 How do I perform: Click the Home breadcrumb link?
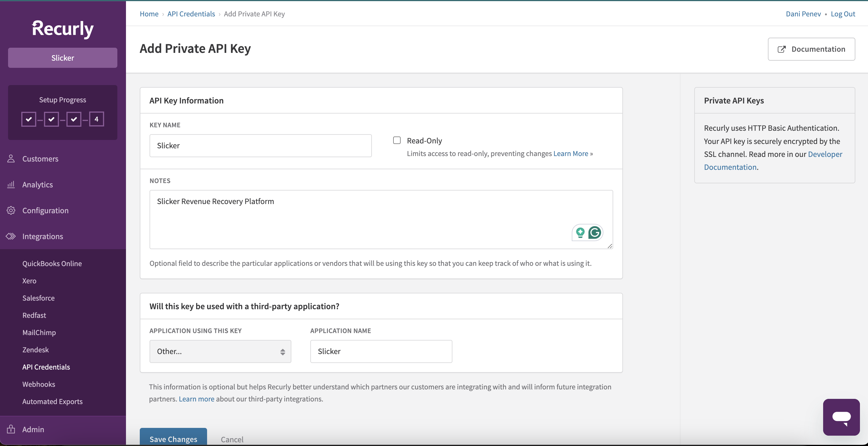149,14
